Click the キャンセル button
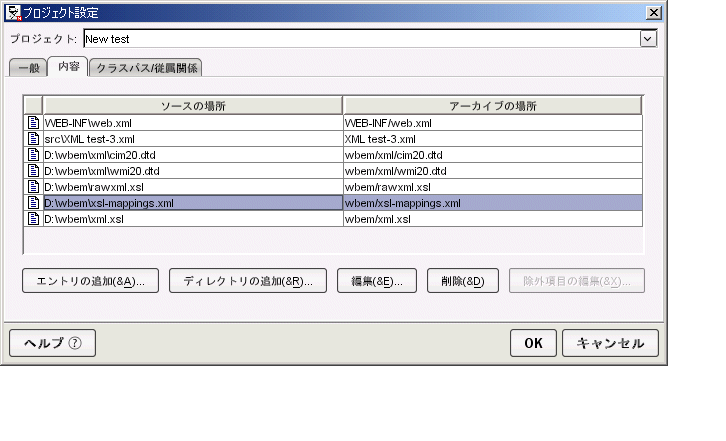The image size is (726, 441). pos(610,343)
